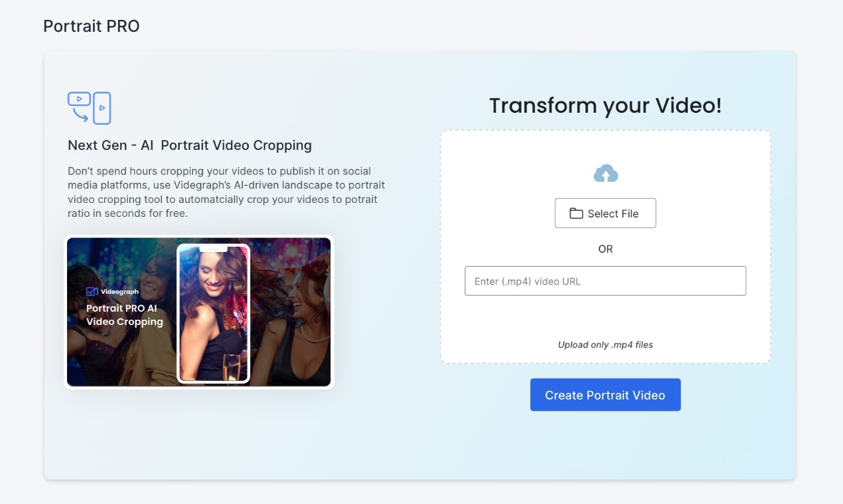Select the Next Gen - AI Portrait Video Cropping heading
This screenshot has height=504, width=843.
[x=190, y=145]
